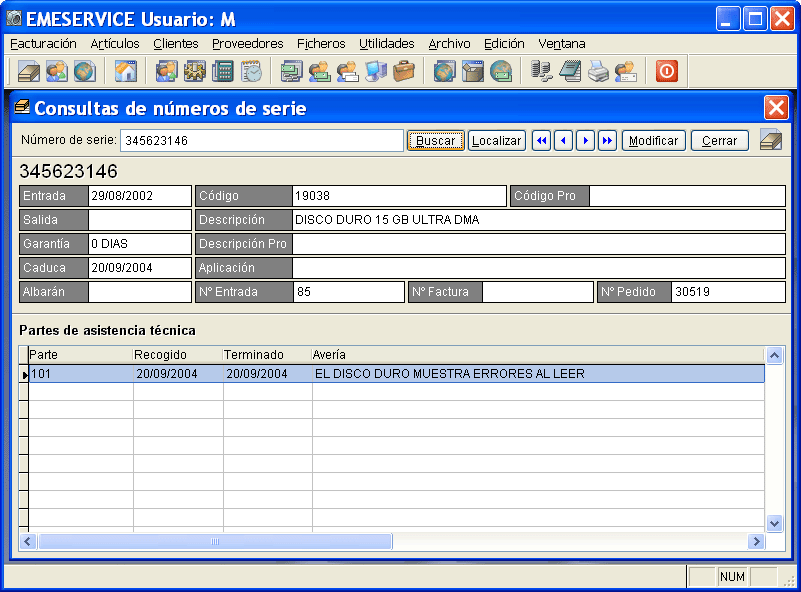Open the two-people users toolbar icon beside the globe
Image resolution: width=801 pixels, height=592 pixels.
[57, 71]
